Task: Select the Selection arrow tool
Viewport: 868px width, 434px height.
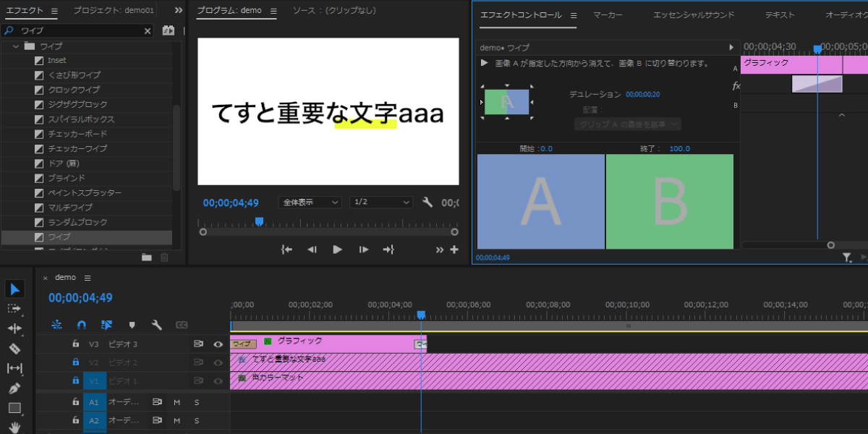Action: pyautogui.click(x=15, y=289)
